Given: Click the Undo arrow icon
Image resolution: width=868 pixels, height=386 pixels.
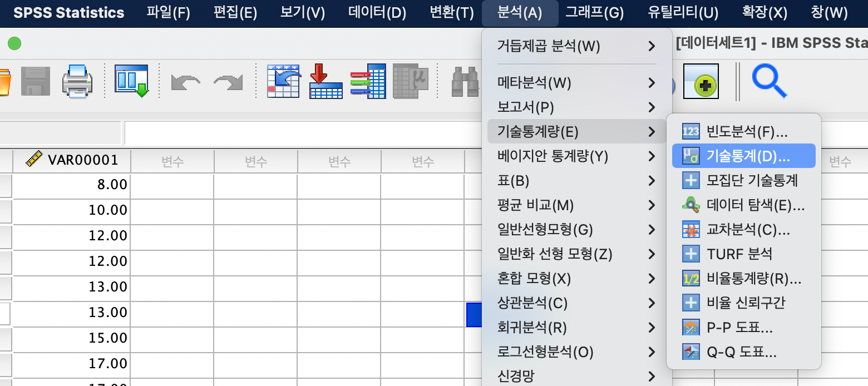Looking at the screenshot, I should (185, 82).
